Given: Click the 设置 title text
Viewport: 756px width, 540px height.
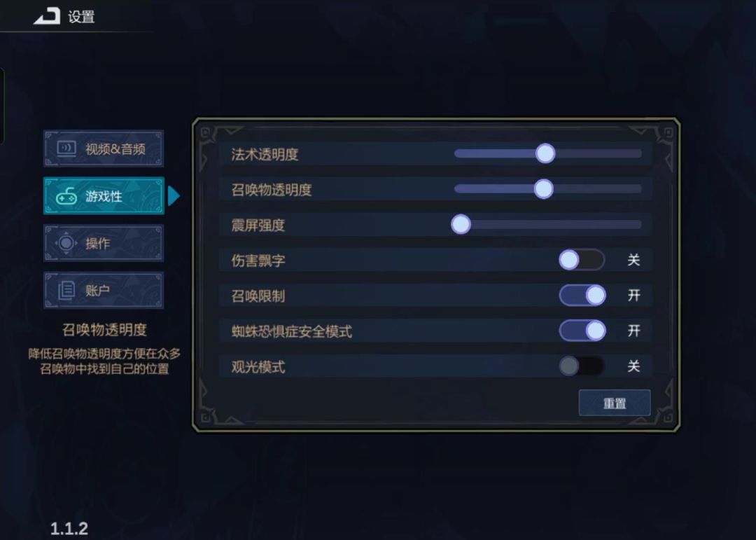Looking at the screenshot, I should tap(81, 17).
